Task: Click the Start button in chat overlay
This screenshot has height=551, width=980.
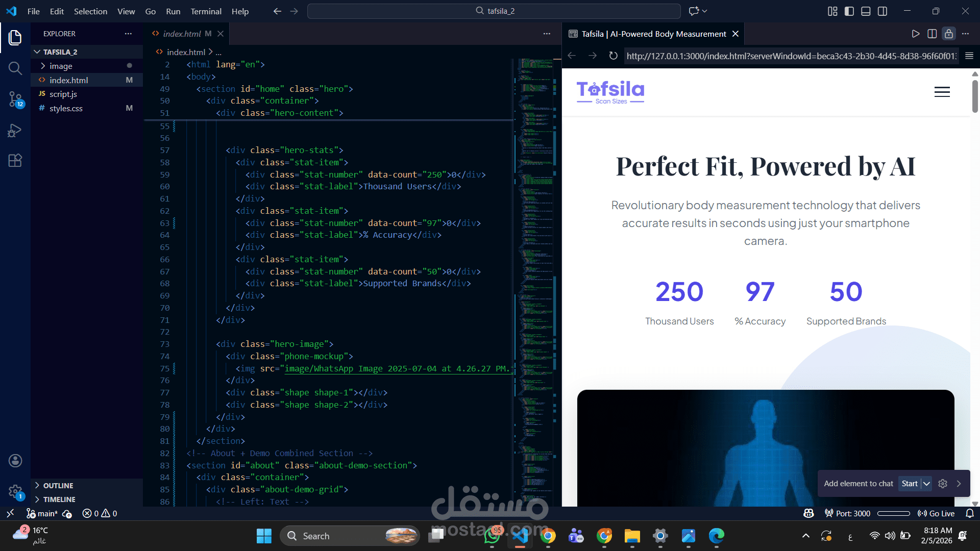Action: point(909,484)
